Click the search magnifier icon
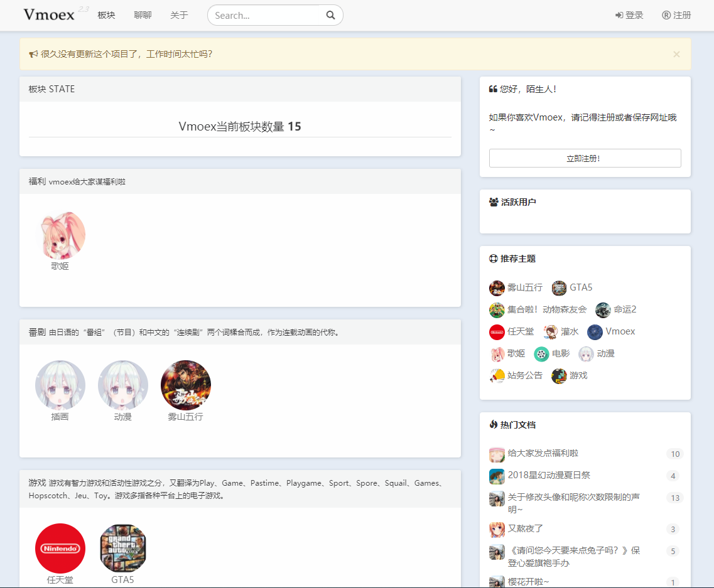The image size is (714, 588). click(330, 16)
